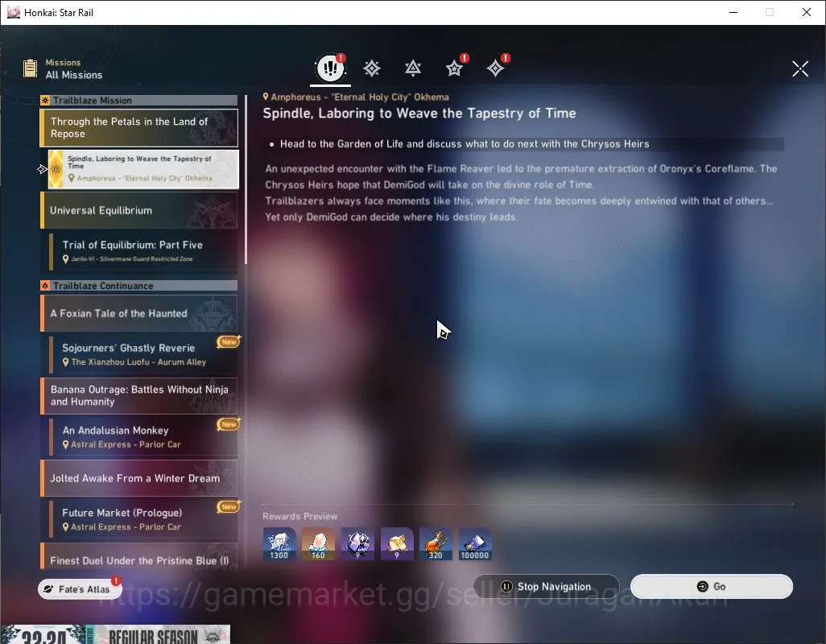Click the mission list scrollbar

coord(246,180)
